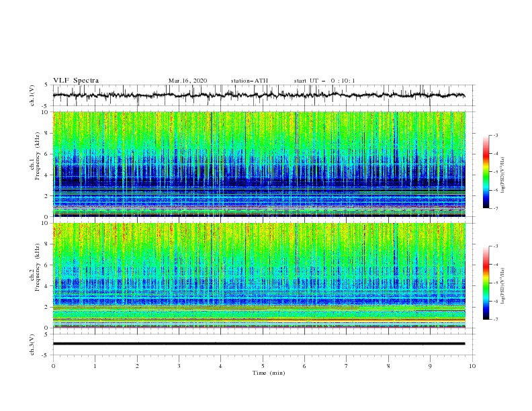The width and height of the screenshot is (532, 411).
Task: Click the '-3' tick on upper colorbar
Action: [x=495, y=135]
